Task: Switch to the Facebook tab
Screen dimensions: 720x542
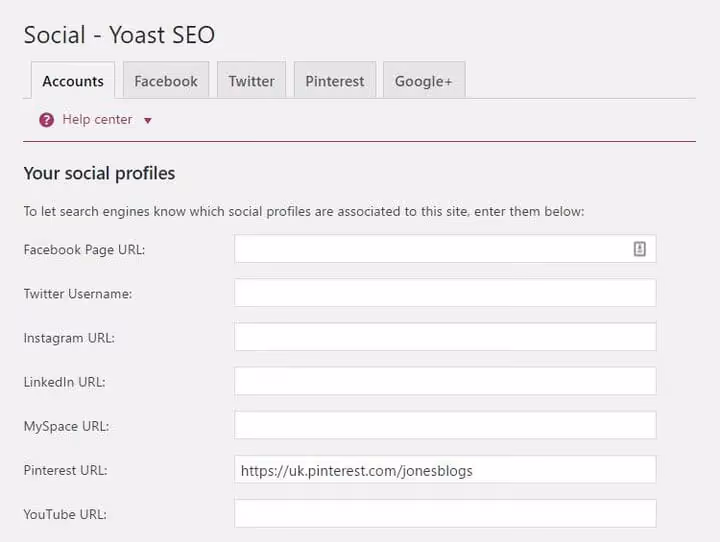Action: 166,81
